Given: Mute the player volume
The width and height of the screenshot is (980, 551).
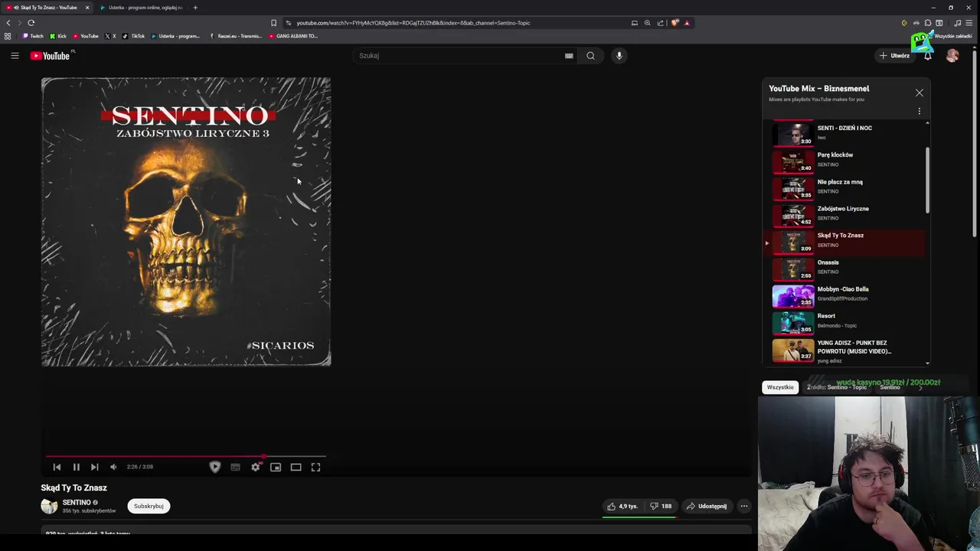Looking at the screenshot, I should point(113,467).
